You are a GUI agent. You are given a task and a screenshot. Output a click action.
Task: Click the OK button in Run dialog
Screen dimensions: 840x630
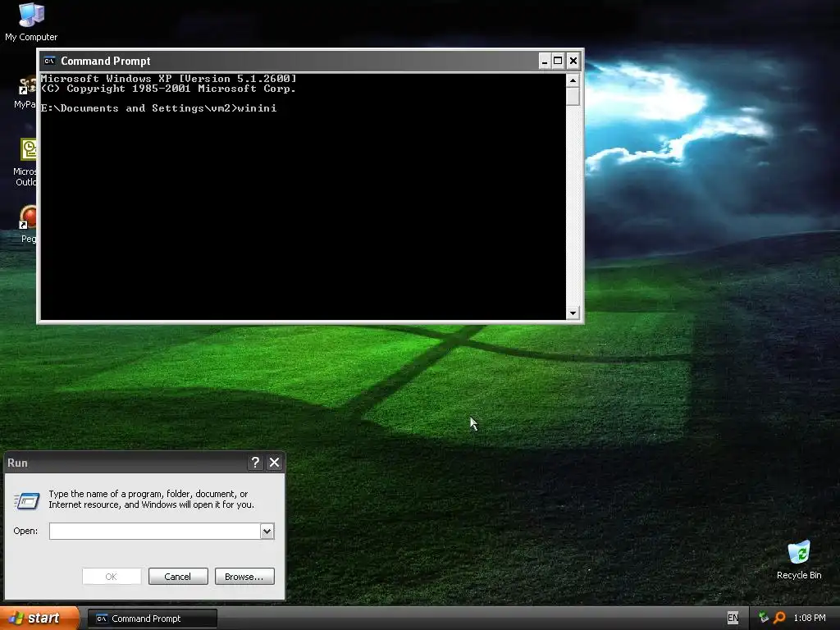(112, 577)
